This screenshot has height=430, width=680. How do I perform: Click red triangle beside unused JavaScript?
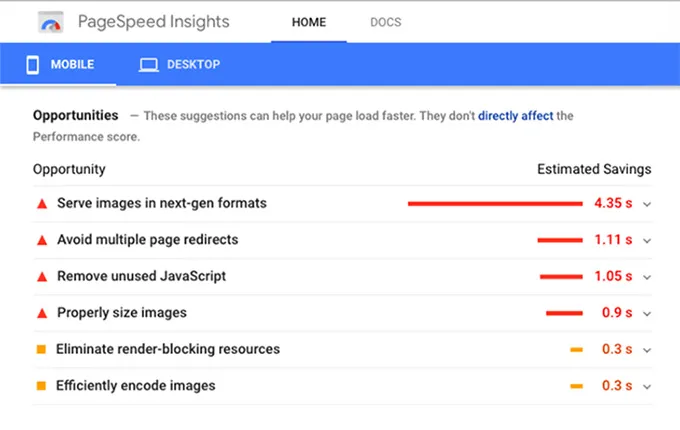coord(42,276)
